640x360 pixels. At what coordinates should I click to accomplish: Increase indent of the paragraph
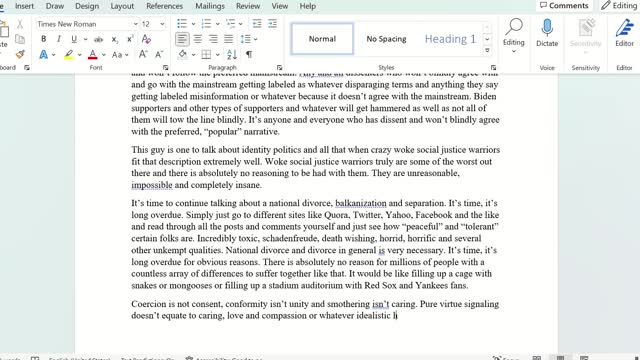272,24
